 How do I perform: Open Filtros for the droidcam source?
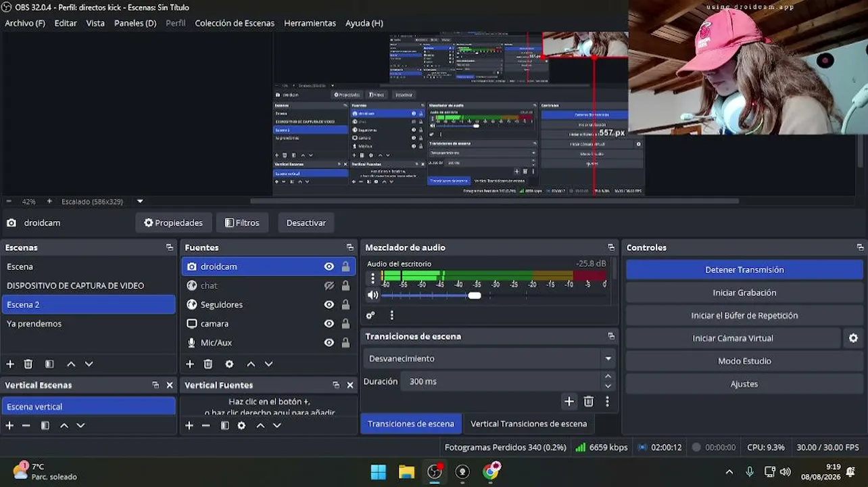point(242,223)
